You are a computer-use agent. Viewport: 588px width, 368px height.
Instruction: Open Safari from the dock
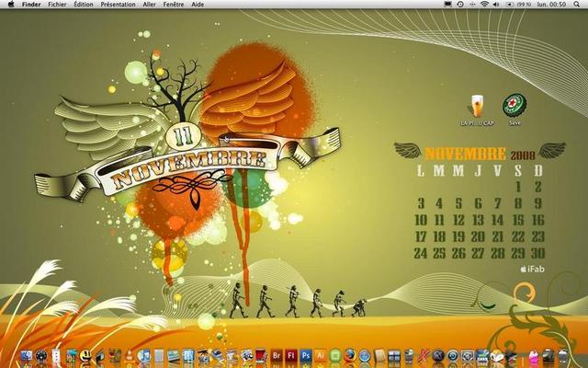pyautogui.click(x=364, y=355)
